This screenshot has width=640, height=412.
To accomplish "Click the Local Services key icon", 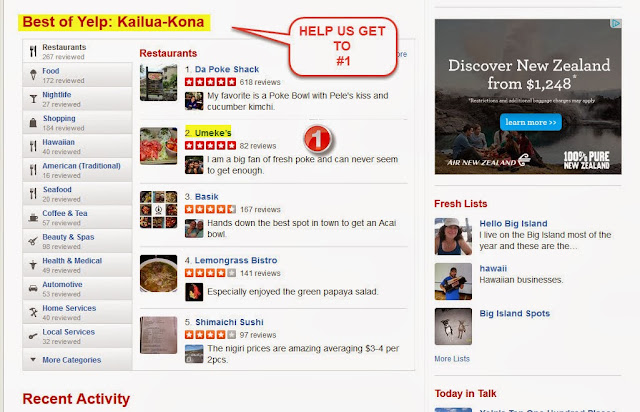I will click(33, 336).
